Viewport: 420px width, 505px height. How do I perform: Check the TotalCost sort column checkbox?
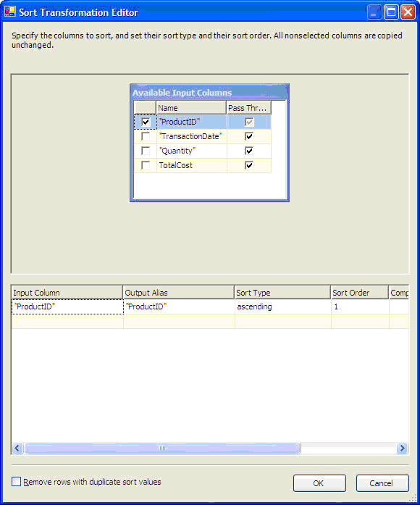146,165
